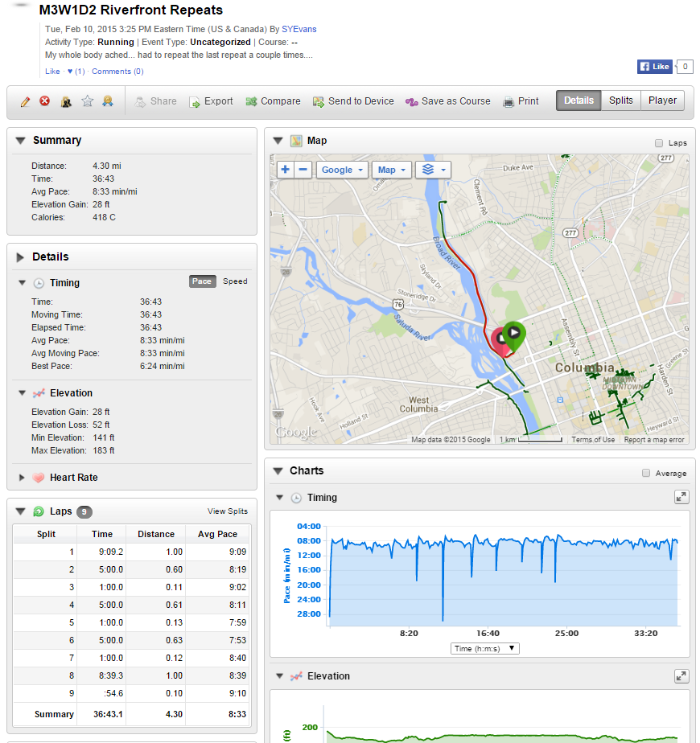Click the red delete activity icon
Screen dimensions: 700x743
(x=45, y=101)
